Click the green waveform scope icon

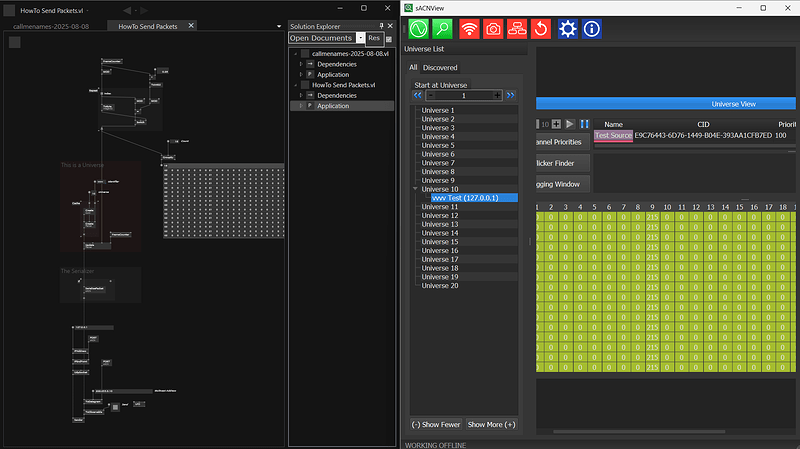point(420,29)
